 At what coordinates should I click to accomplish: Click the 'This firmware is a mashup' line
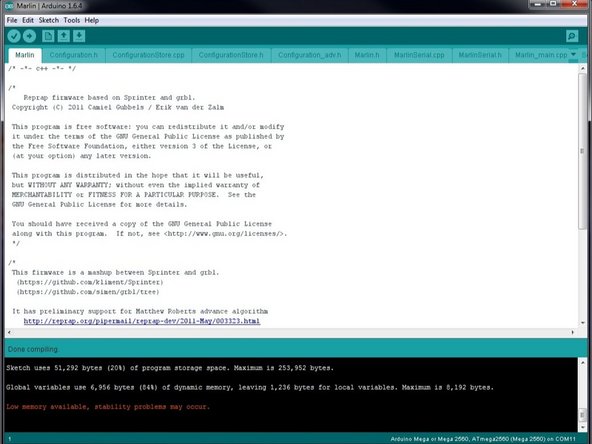click(x=115, y=273)
